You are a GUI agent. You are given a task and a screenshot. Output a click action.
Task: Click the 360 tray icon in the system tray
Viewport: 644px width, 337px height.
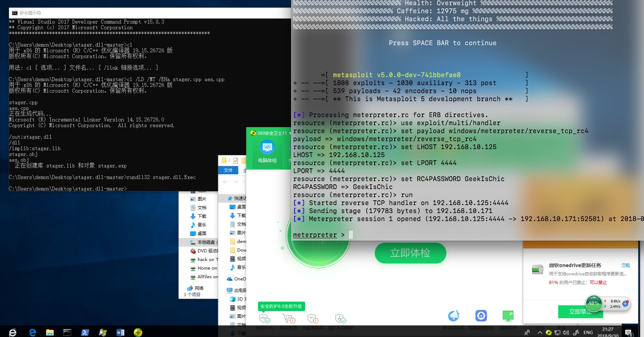pos(549,333)
